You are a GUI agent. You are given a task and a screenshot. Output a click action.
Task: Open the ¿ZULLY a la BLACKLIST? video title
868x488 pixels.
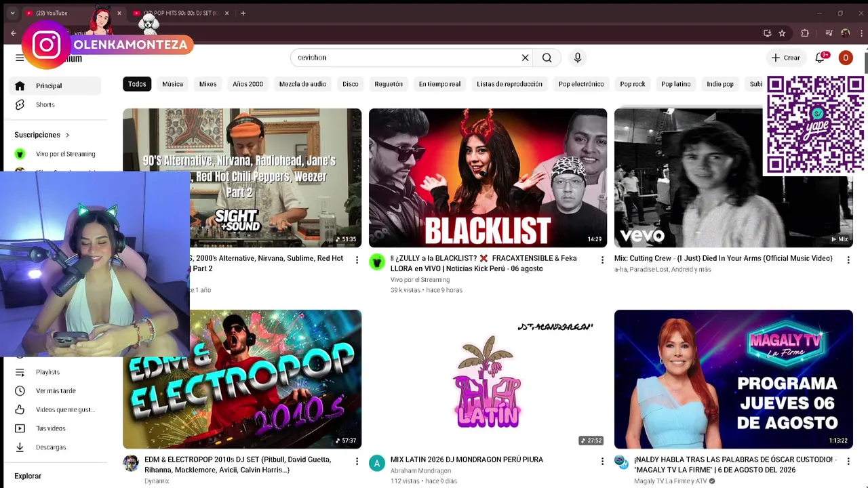pyautogui.click(x=484, y=264)
